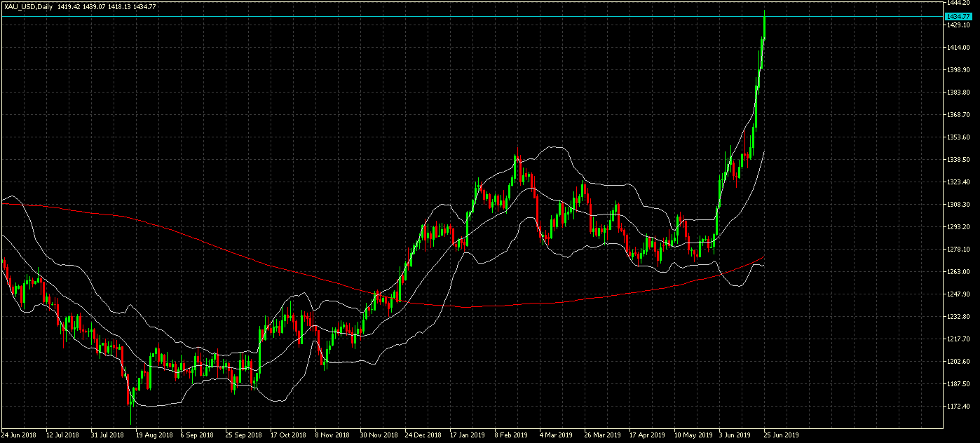
Task: Click the 4 Mar 2019 date label
Action: tap(557, 435)
